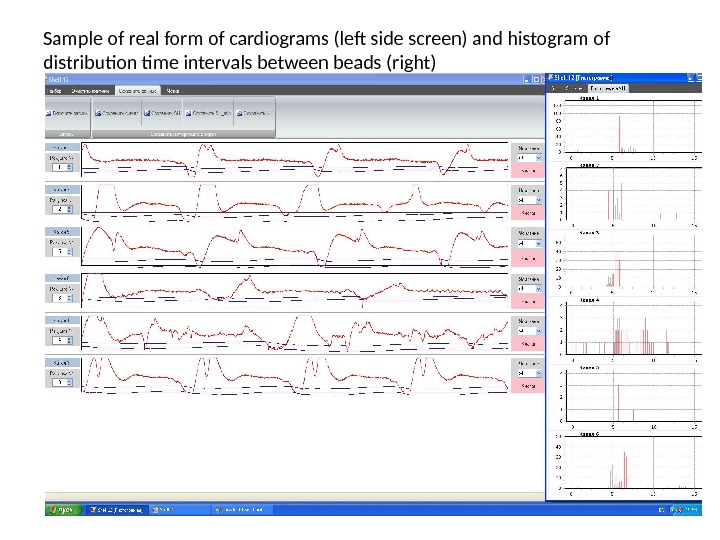Image resolution: width=720 pixels, height=540 pixels.
Task: Click the main Shell 12 window title bar
Action: [x=294, y=79]
